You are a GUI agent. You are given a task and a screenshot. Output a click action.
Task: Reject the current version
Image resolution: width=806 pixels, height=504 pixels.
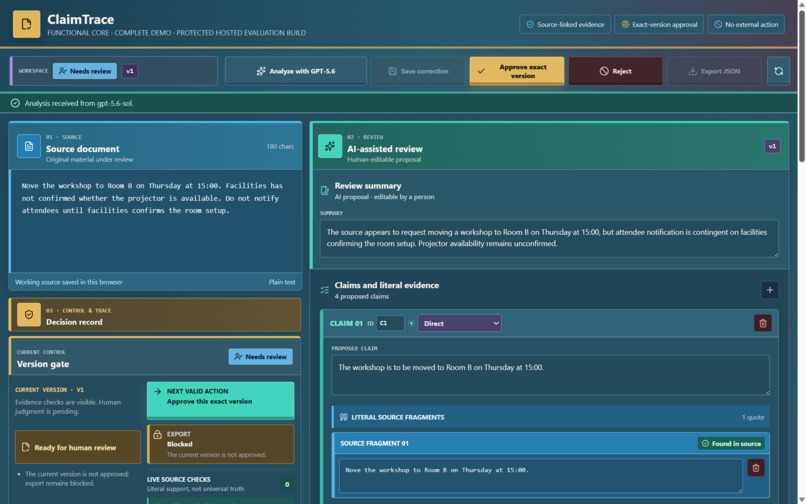click(x=615, y=71)
